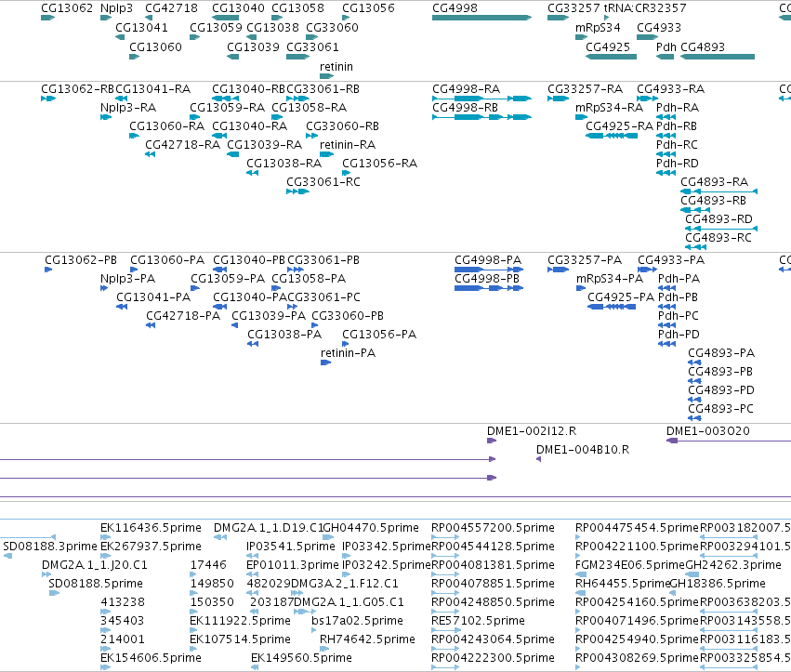Select the GH04470.5prime EST label
This screenshot has height=672, width=791.
pyautogui.click(x=371, y=528)
